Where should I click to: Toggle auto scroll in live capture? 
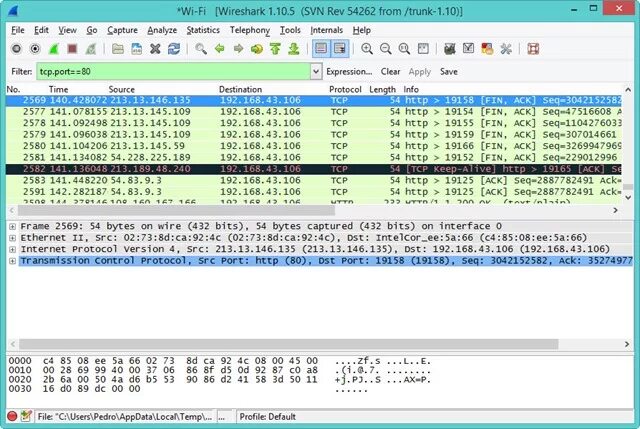[x=340, y=49]
